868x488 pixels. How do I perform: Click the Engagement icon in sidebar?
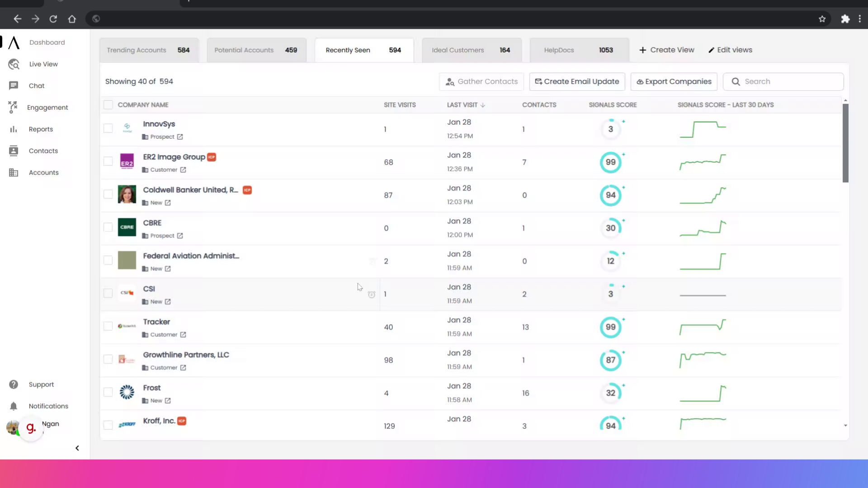pyautogui.click(x=13, y=108)
